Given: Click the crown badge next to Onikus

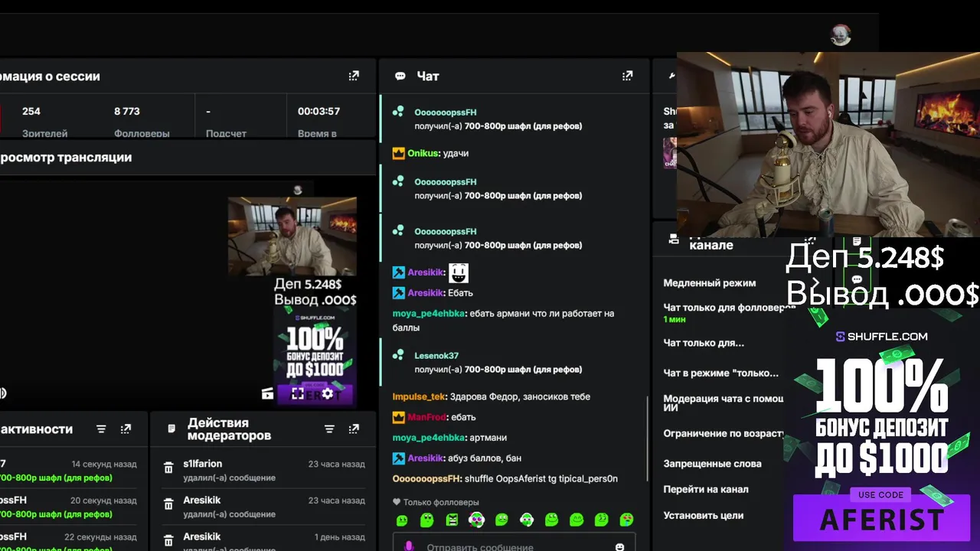Looking at the screenshot, I should 398,153.
